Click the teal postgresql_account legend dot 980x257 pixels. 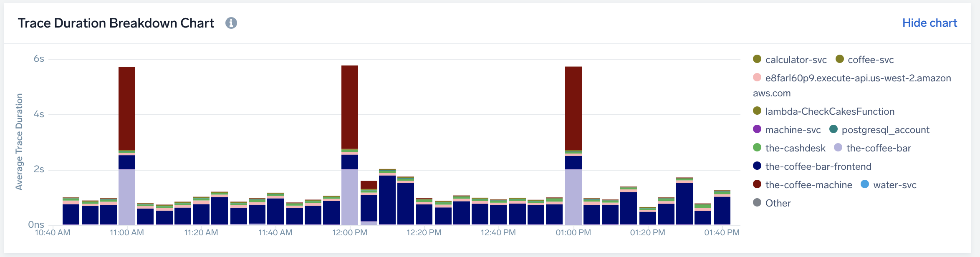pyautogui.click(x=834, y=129)
